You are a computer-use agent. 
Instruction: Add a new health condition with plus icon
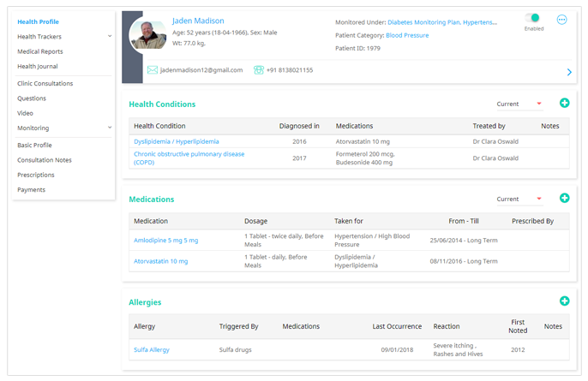tap(564, 103)
